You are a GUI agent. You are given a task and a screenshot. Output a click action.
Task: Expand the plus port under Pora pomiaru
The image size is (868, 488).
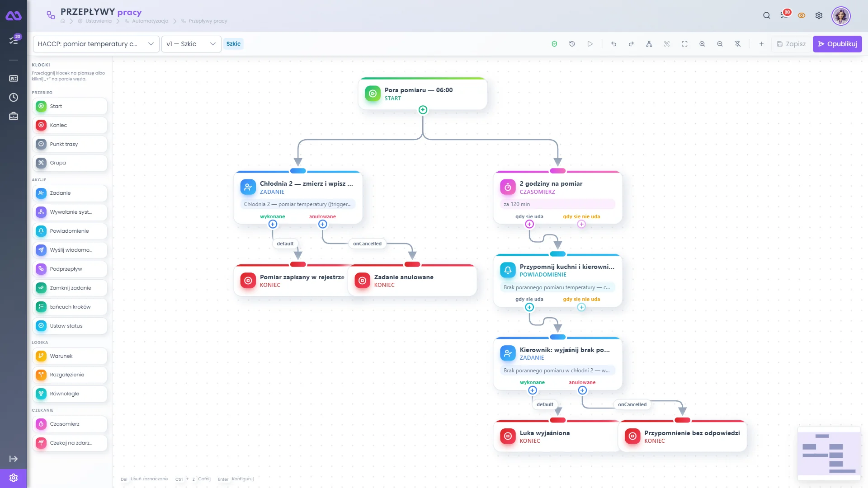coord(423,110)
